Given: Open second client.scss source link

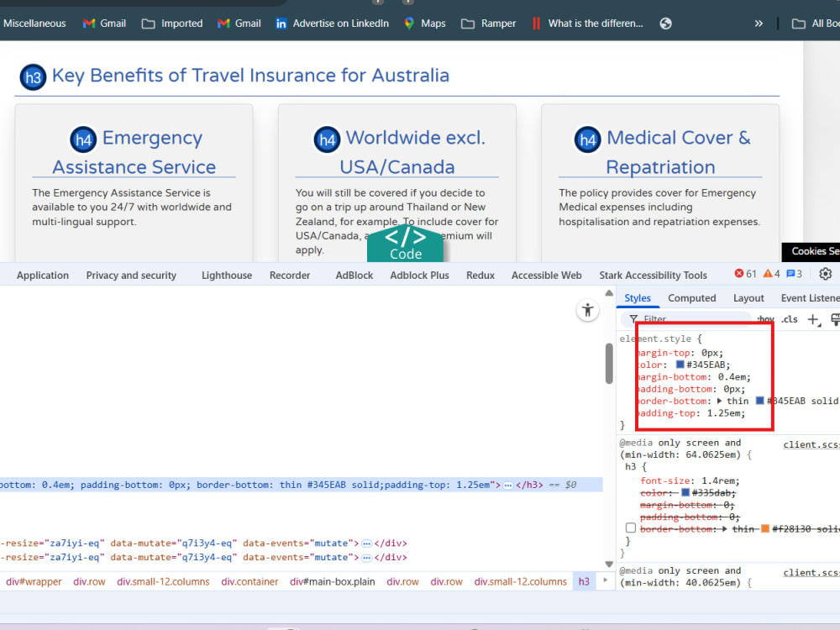Looking at the screenshot, I should 811,573.
